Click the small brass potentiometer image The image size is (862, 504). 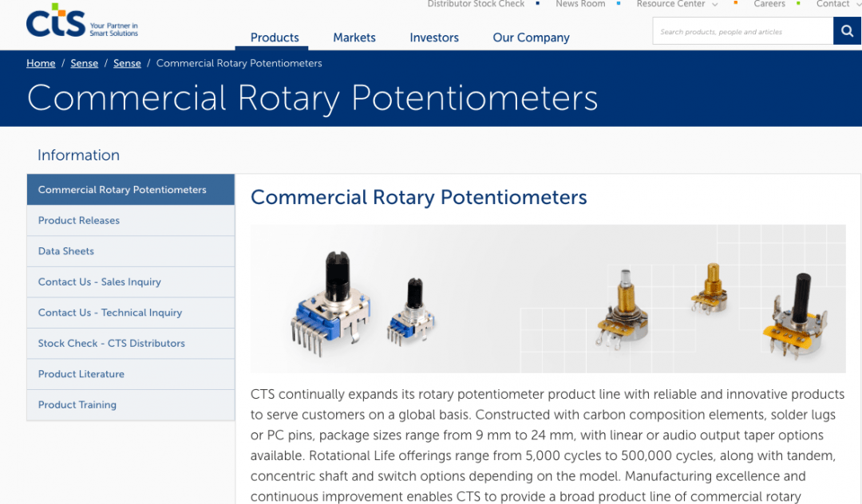(710, 288)
